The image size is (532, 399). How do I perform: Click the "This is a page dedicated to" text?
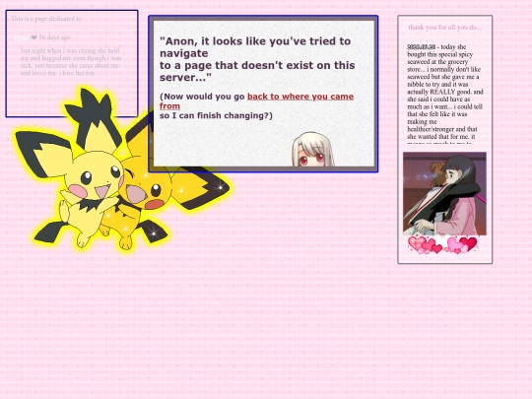46,19
